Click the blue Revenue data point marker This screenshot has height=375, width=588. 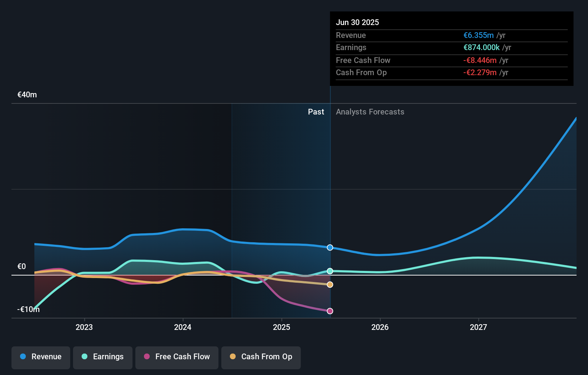pyautogui.click(x=330, y=248)
